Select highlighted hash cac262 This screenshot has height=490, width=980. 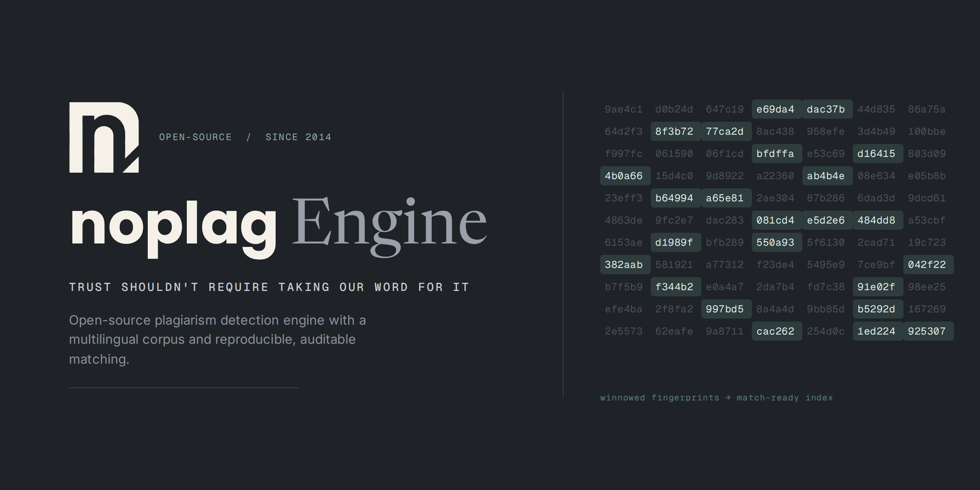(777, 331)
